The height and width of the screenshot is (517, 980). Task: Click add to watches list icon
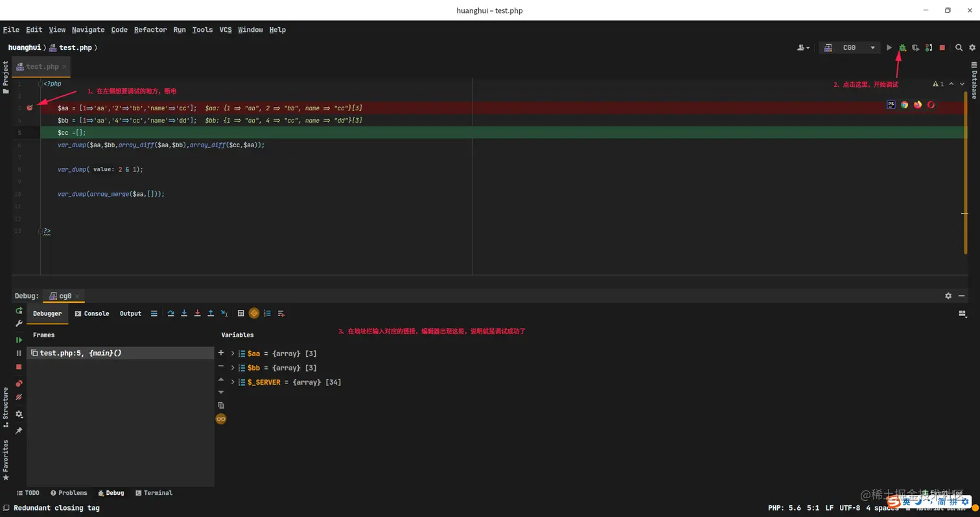[x=281, y=313]
